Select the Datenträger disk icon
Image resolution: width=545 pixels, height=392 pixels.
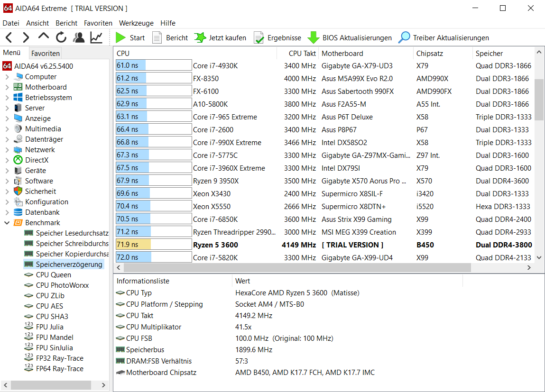[18, 139]
